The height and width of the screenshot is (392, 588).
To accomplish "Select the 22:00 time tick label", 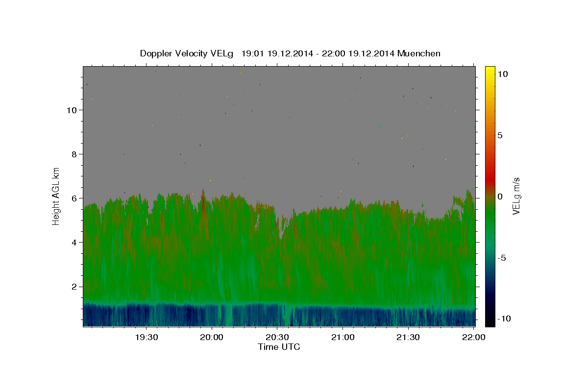I will coord(473,337).
